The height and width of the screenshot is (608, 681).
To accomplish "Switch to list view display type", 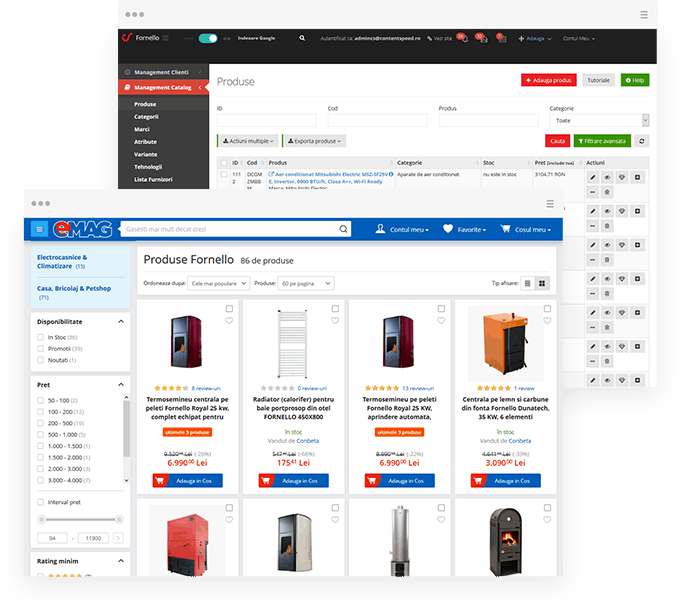I will pos(528,283).
